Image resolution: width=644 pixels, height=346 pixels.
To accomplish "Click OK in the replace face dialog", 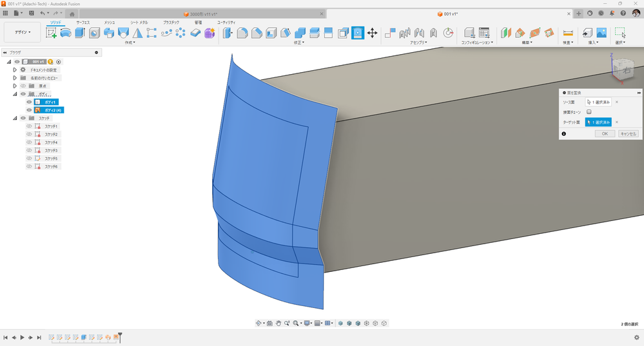I will (x=605, y=134).
